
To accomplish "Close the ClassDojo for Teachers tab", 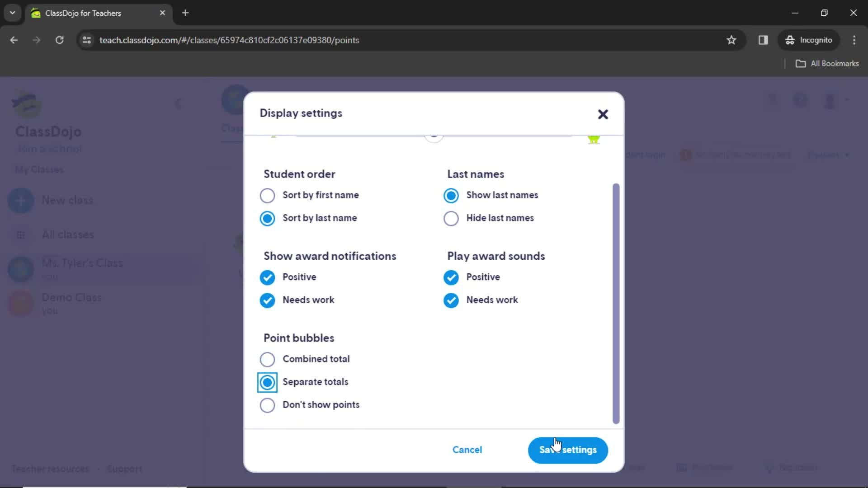I will point(162,13).
